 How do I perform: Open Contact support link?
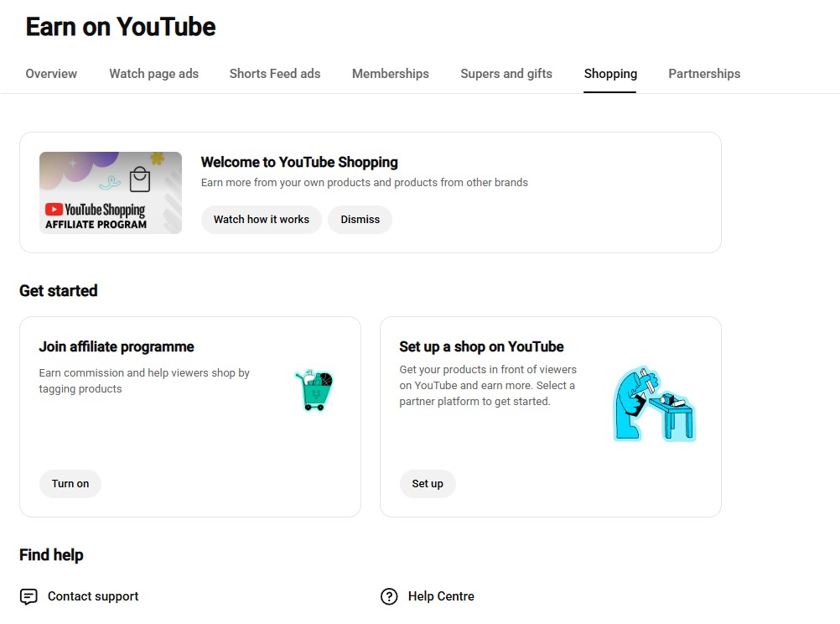pos(93,596)
